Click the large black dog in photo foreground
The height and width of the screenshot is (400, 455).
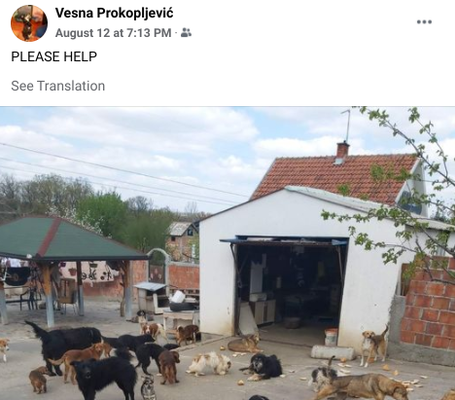tap(104, 378)
